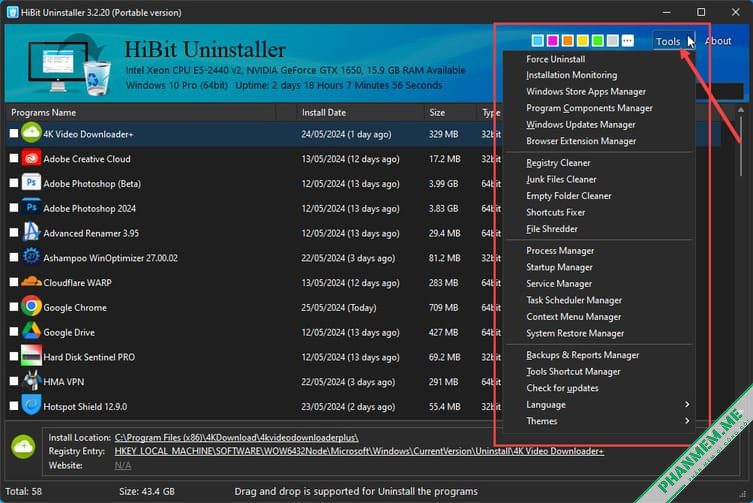Tick the checkbox for Adobe Photoshop 2024
753x503 pixels.
point(14,208)
